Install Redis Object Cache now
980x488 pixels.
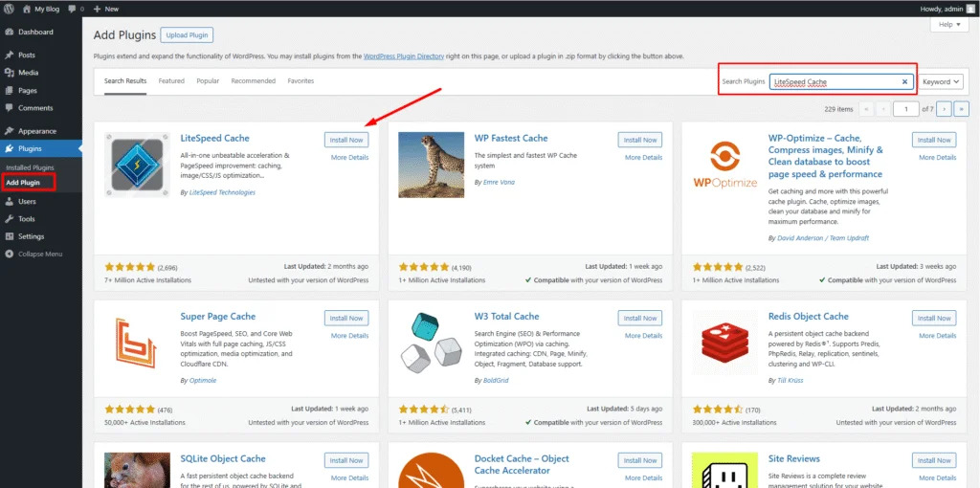[934, 318]
